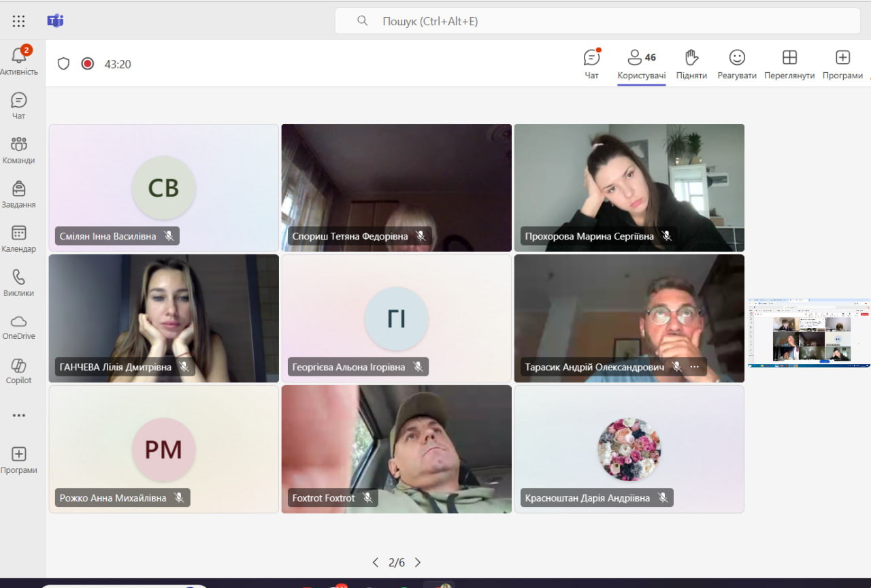The width and height of the screenshot is (871, 588).
Task: Raise hand with the Підняти button
Action: click(x=691, y=64)
